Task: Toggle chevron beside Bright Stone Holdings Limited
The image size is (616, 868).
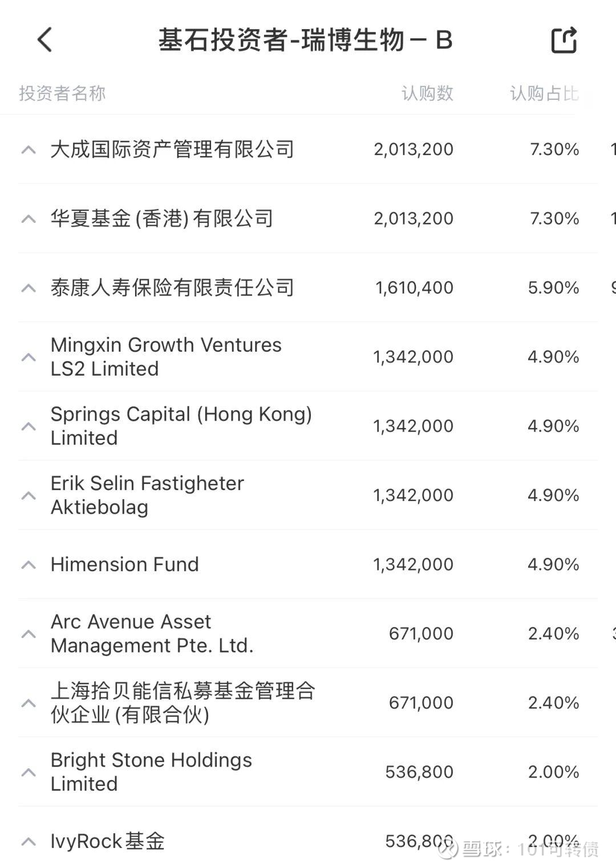Action: click(x=29, y=772)
